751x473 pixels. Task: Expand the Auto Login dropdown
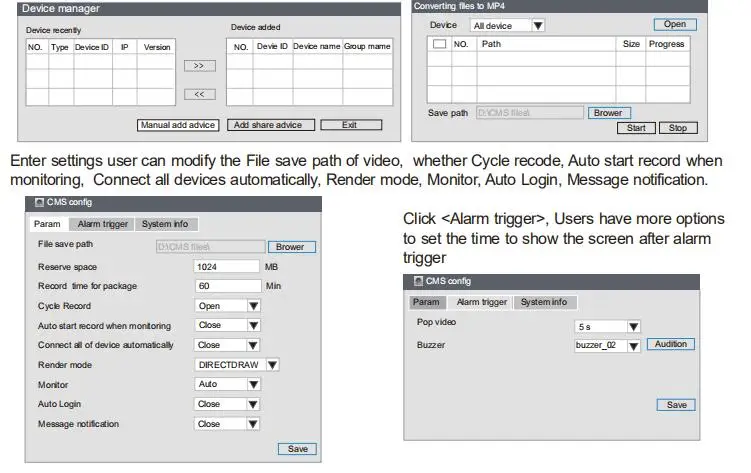[228, 404]
